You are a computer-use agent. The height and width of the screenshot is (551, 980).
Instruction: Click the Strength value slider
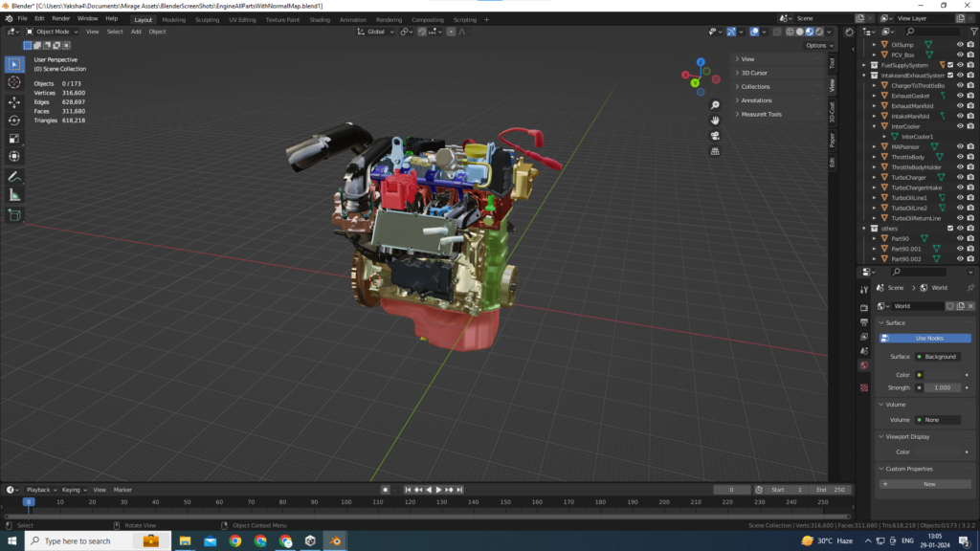pyautogui.click(x=942, y=387)
